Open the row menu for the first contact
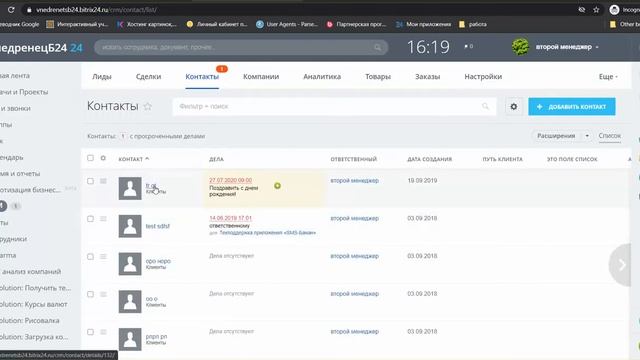Screen dimensions: 640x360 point(103,181)
